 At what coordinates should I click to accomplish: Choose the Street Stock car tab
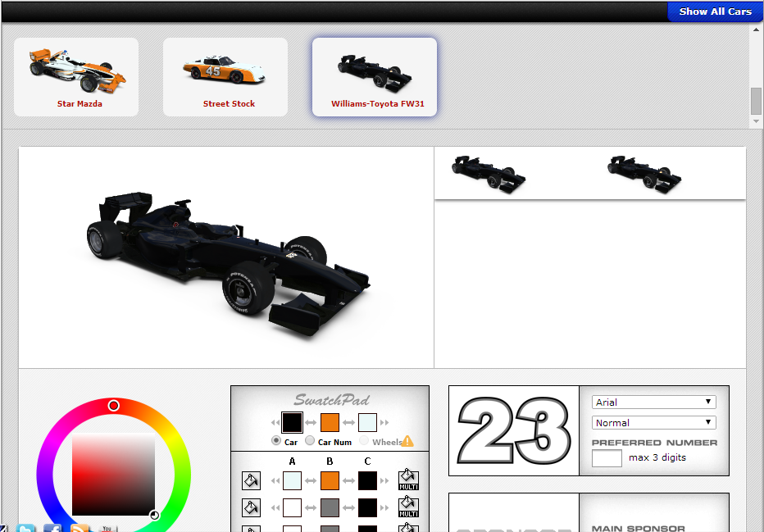[225, 77]
